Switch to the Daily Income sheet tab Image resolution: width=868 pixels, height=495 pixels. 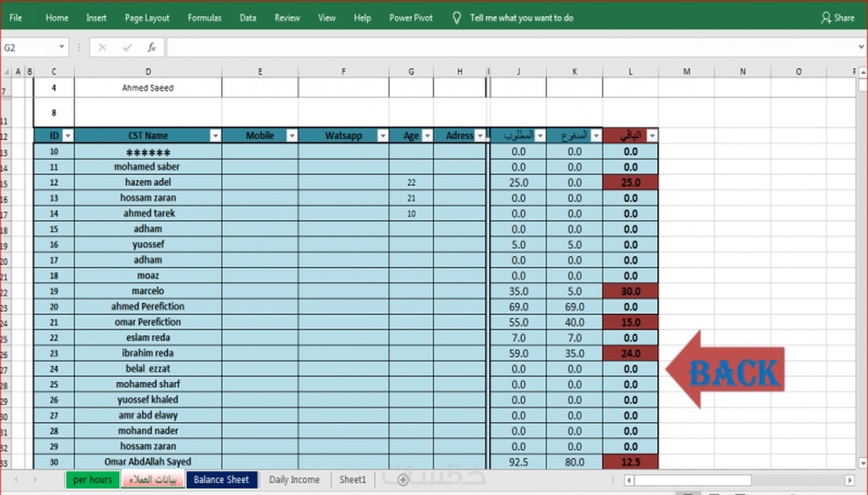(x=294, y=480)
